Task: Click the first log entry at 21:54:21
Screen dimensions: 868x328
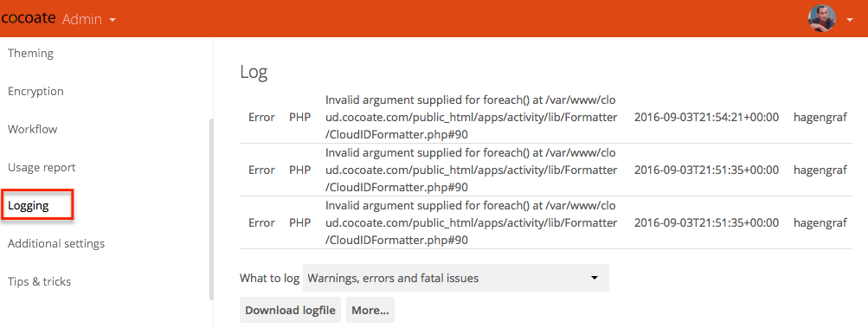Action: [x=546, y=118]
